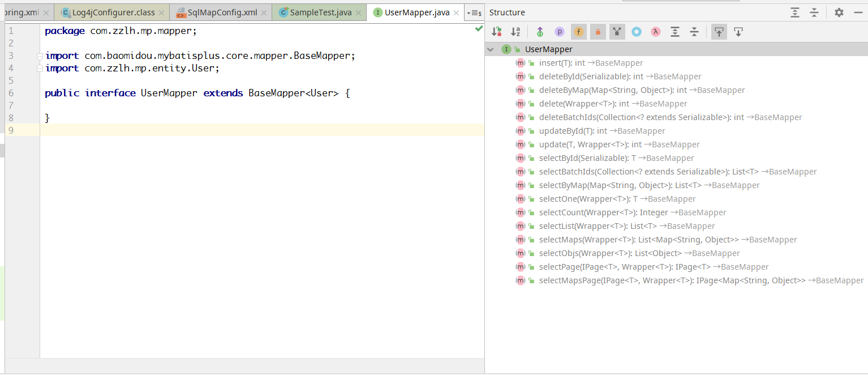
Task: Toggle Sort Alphabetically in Structure toolbar
Action: [515, 32]
